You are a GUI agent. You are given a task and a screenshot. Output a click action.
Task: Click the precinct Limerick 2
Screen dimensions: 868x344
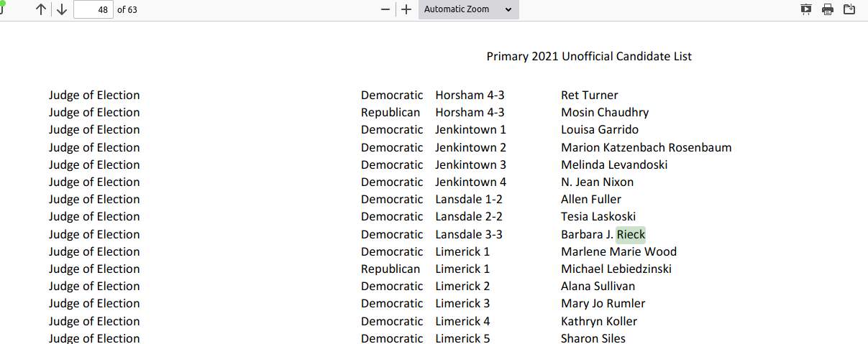pyautogui.click(x=462, y=286)
